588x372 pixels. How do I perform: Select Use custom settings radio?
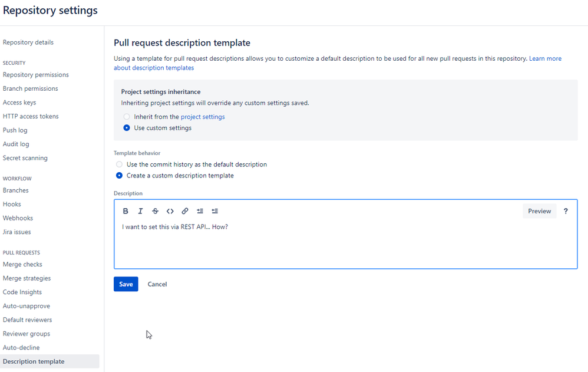pos(127,127)
